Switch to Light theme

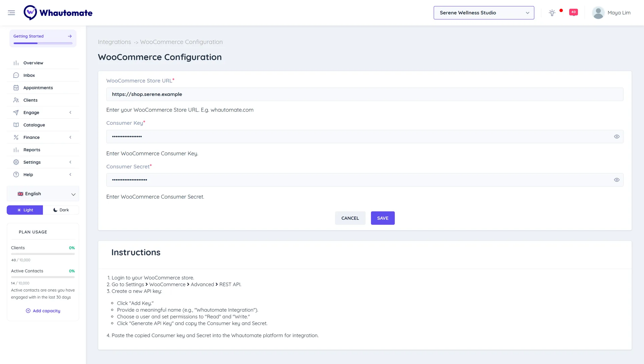(x=25, y=210)
